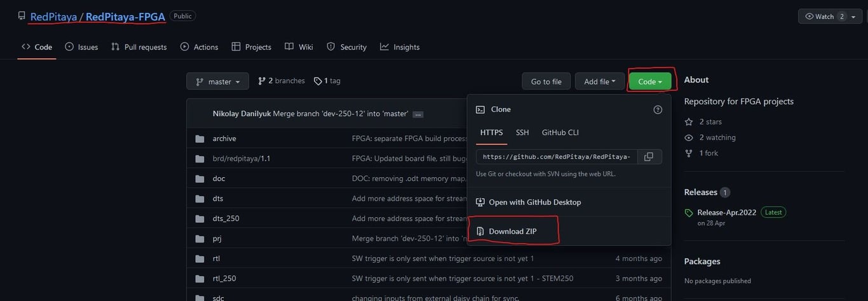This screenshot has height=301, width=868.
Task: Go to the Actions tab
Action: coord(199,47)
